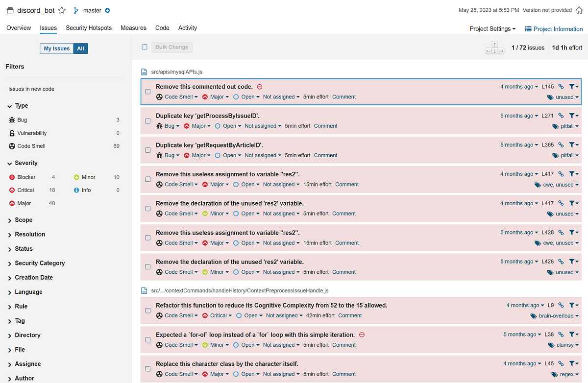Switch the issue filter to All
Image resolution: width=588 pixels, height=383 pixels.
click(x=81, y=48)
